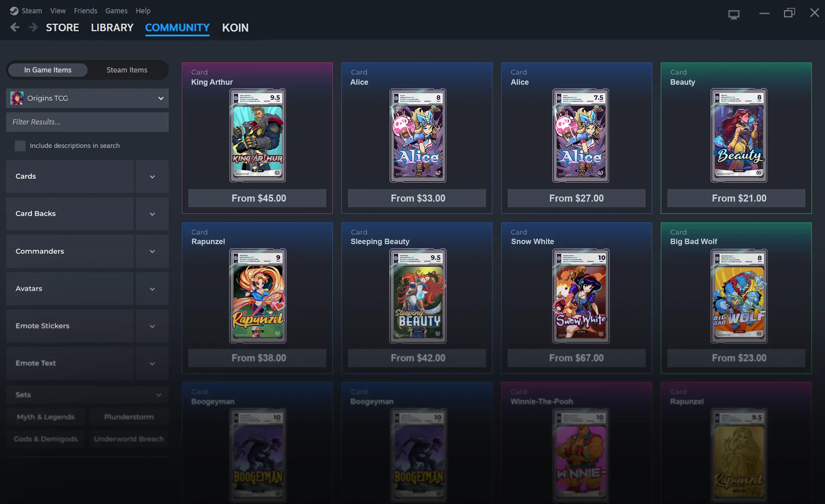Open the Winnie-The-Pooh card thumbnail
Viewport: 825px width, 504px height.
581,456
